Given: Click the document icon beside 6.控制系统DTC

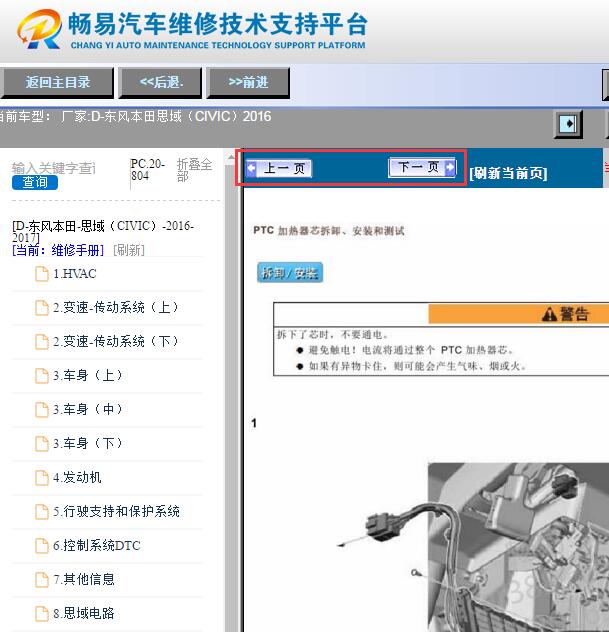Looking at the screenshot, I should (x=42, y=546).
